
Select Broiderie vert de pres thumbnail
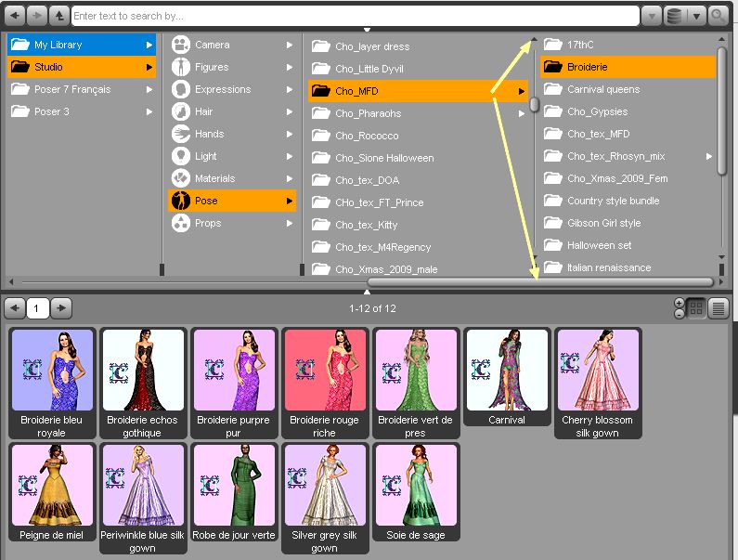[416, 384]
